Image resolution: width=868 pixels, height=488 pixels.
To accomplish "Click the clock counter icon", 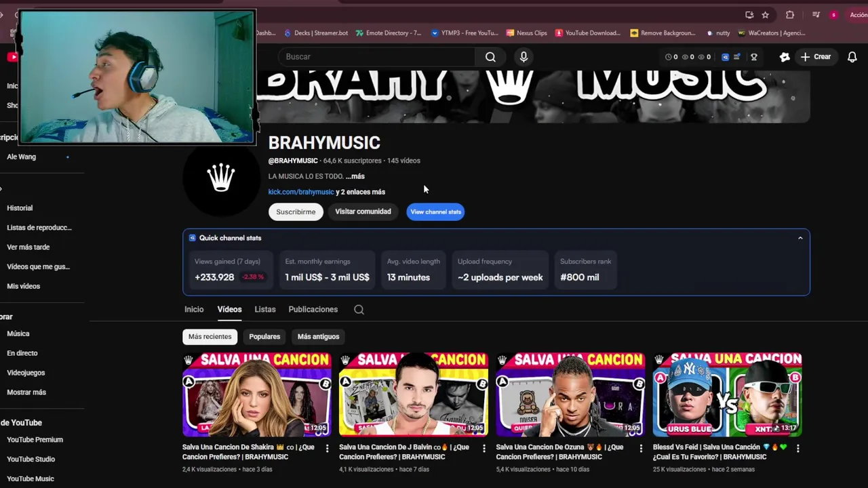I will tap(668, 57).
